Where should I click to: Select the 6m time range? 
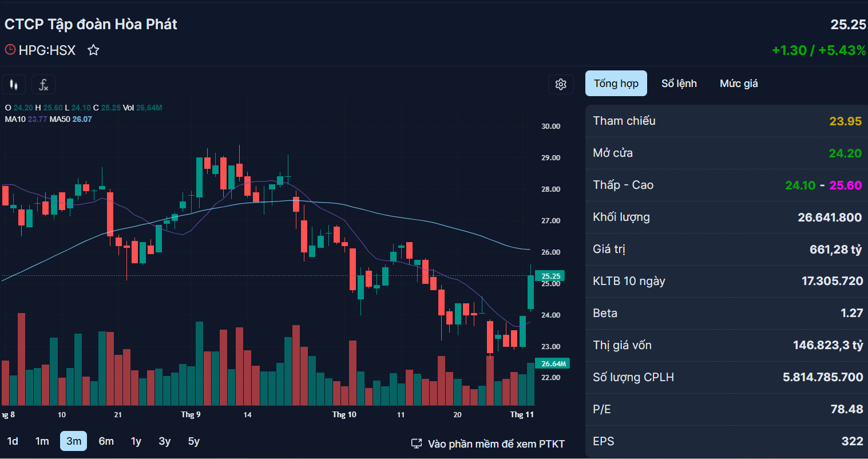click(106, 441)
